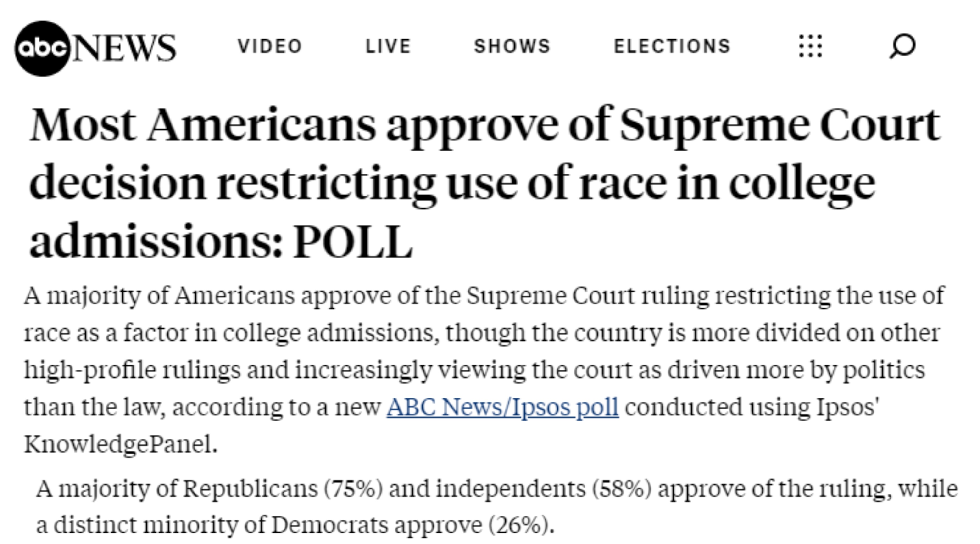
Task: Select SHOWS in the top navigation
Action: click(512, 46)
